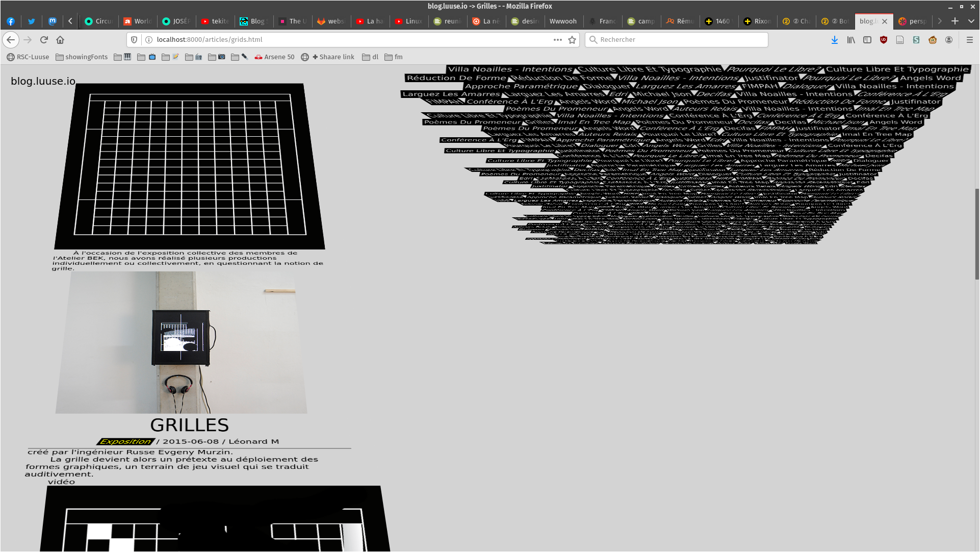Click the page's vertical scrollbar thumb
Image resolution: width=980 pixels, height=552 pixels.
[x=977, y=234]
